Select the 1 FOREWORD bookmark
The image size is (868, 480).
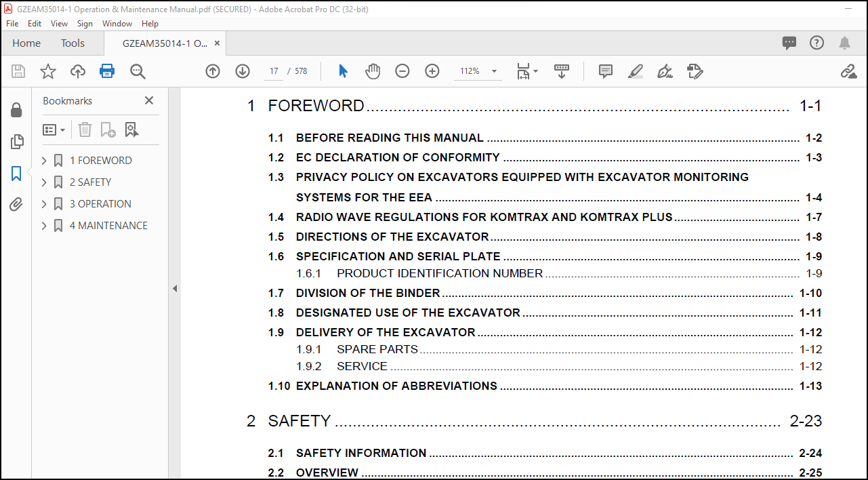click(x=101, y=161)
